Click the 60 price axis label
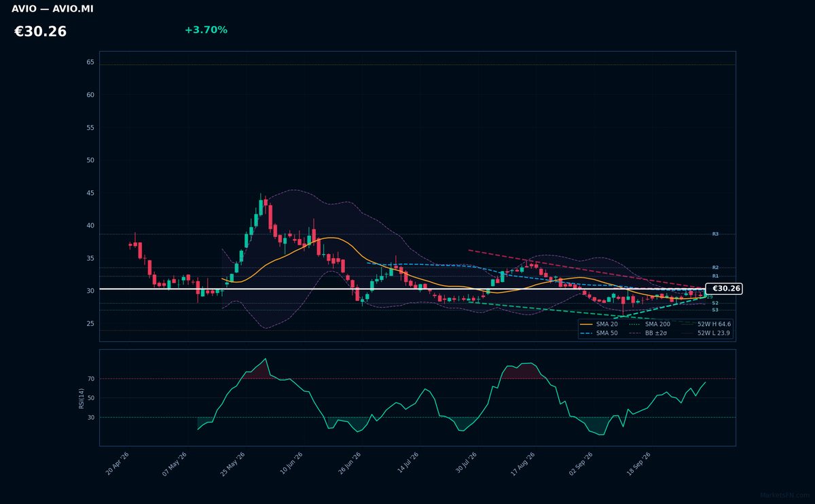 (90, 95)
